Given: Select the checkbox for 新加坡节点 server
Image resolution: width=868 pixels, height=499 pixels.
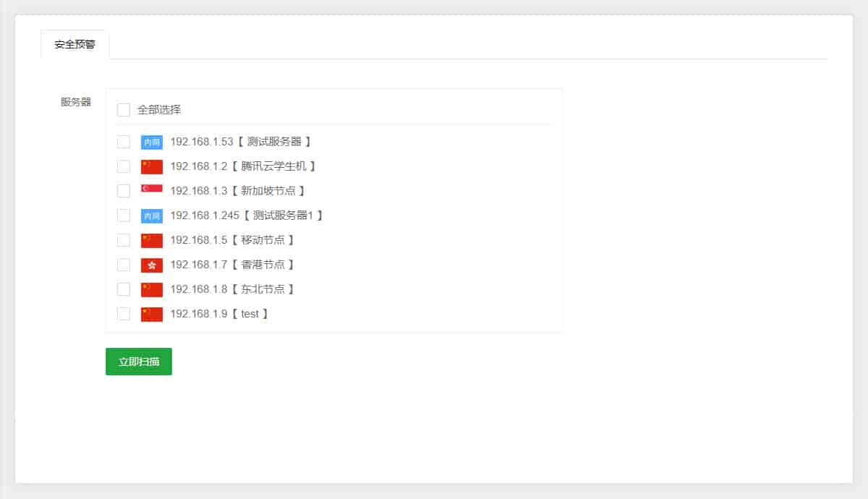Looking at the screenshot, I should pyautogui.click(x=124, y=191).
